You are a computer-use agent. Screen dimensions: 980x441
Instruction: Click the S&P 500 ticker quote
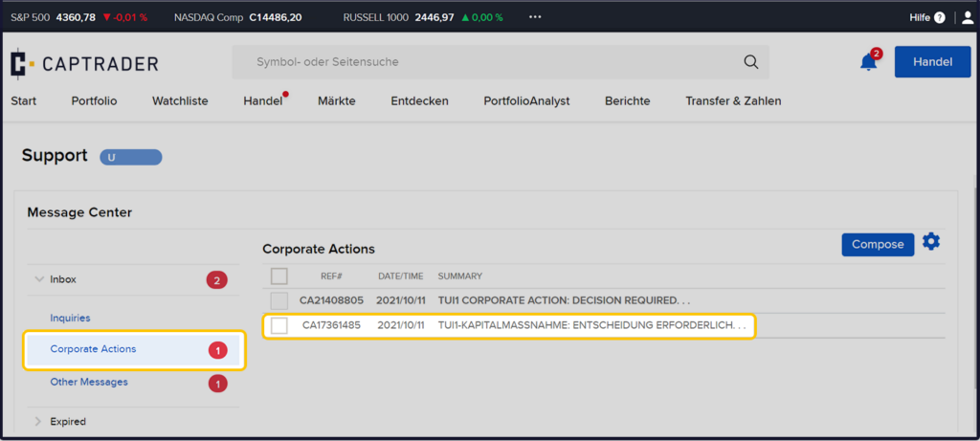coord(78,17)
